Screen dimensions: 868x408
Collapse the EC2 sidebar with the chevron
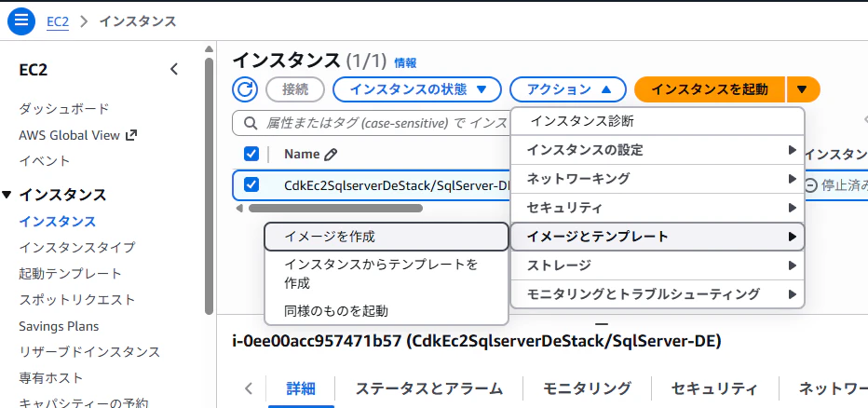tap(174, 70)
